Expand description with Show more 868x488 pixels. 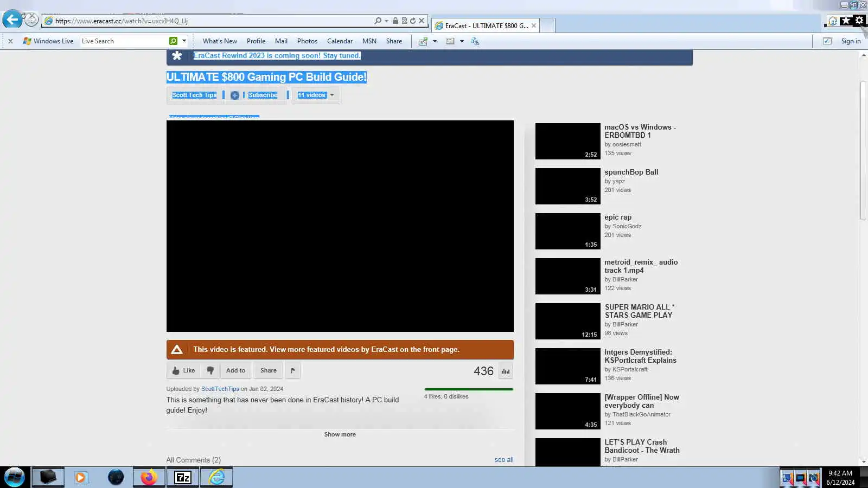tap(340, 434)
